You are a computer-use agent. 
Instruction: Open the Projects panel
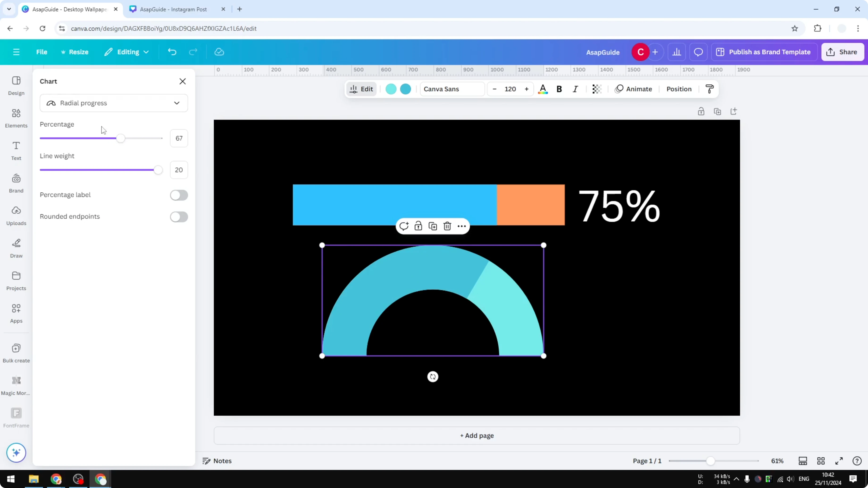click(16, 281)
